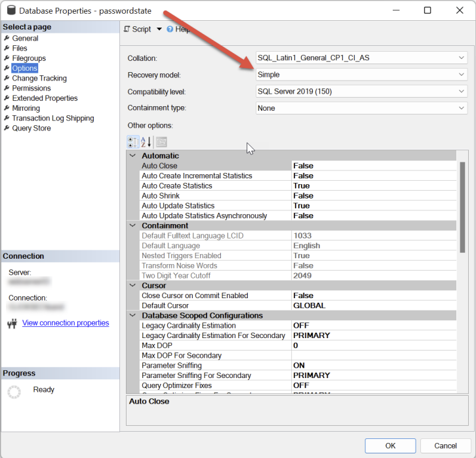Open the Query Store page

coord(31,128)
